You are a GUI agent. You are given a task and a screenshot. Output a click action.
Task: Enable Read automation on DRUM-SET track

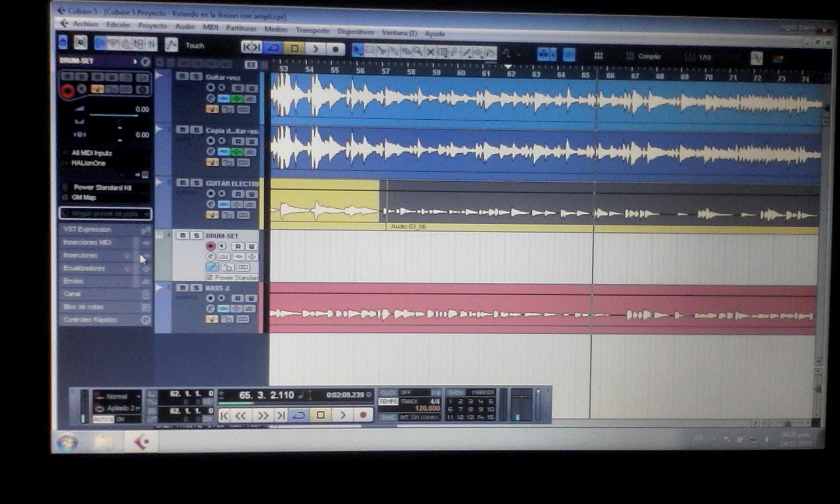coord(238,246)
